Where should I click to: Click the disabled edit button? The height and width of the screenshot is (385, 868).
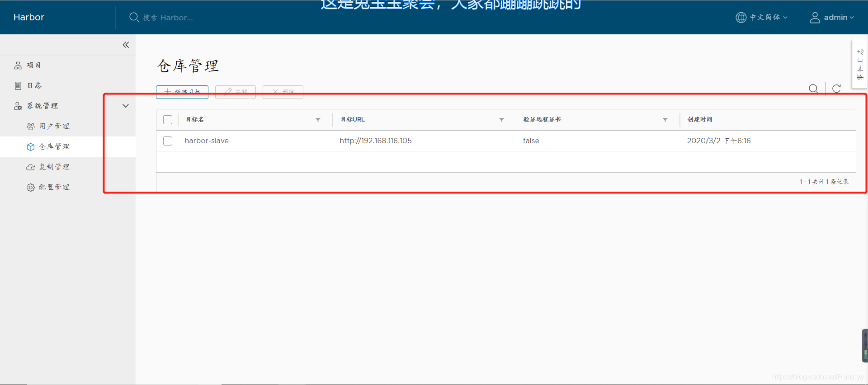[236, 92]
